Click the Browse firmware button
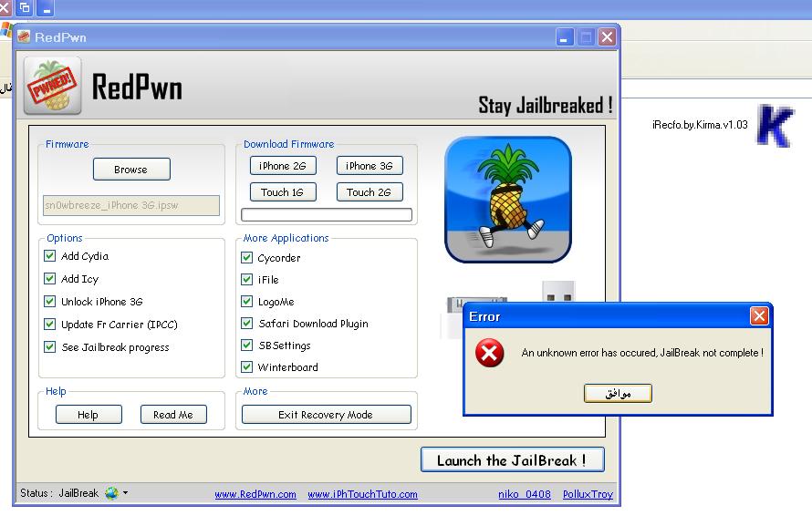 pyautogui.click(x=131, y=170)
